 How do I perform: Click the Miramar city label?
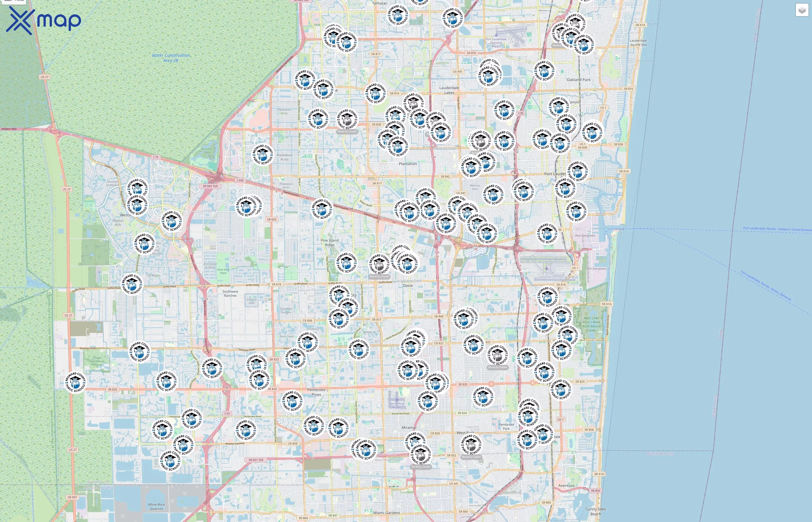click(x=409, y=428)
